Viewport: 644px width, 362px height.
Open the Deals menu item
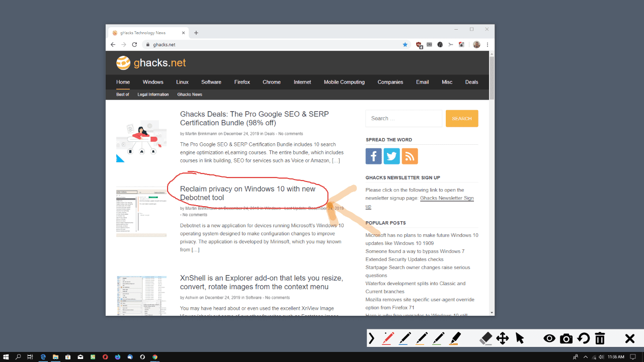coord(471,82)
